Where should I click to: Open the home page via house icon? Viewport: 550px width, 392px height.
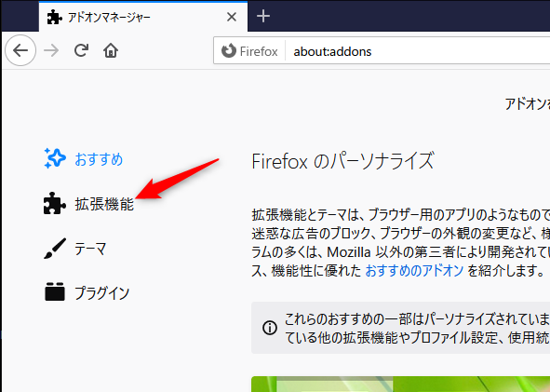click(x=111, y=50)
